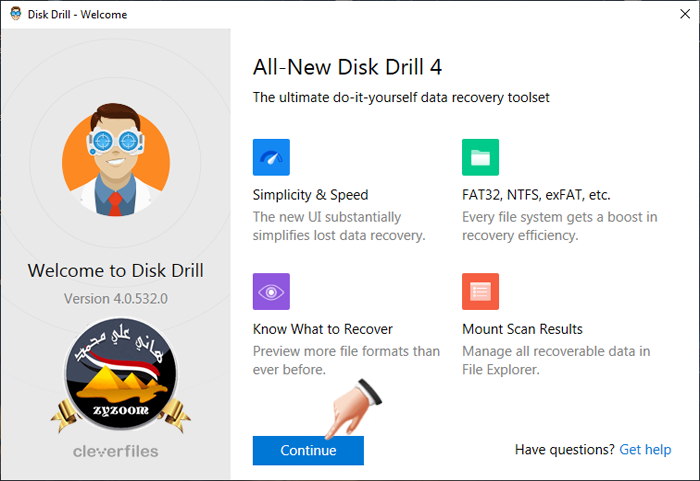Click the cleverfiles logo text
Viewport: 700px width, 481px height.
point(116,451)
